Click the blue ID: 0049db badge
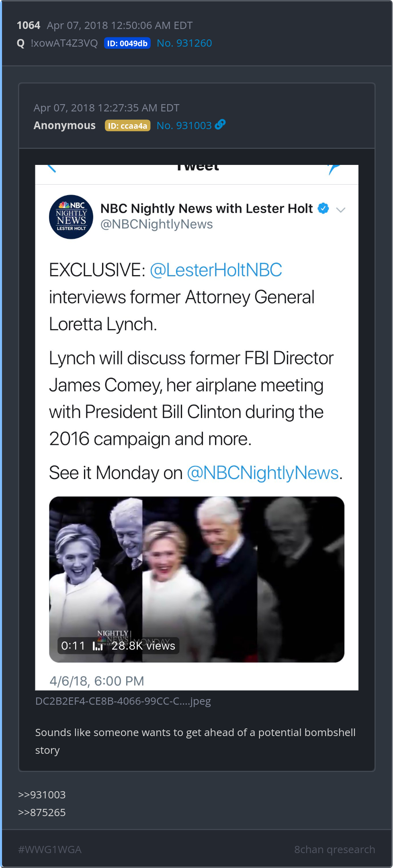The image size is (393, 868). pos(127,43)
